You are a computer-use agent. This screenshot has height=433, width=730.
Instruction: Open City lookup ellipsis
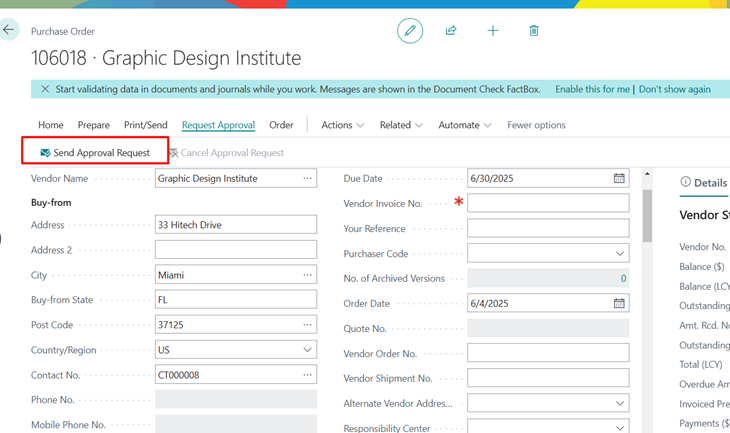307,275
